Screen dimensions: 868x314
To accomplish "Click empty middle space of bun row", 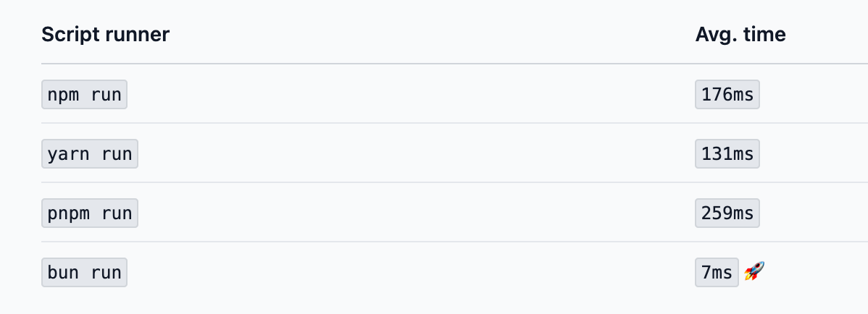I will coord(406,273).
